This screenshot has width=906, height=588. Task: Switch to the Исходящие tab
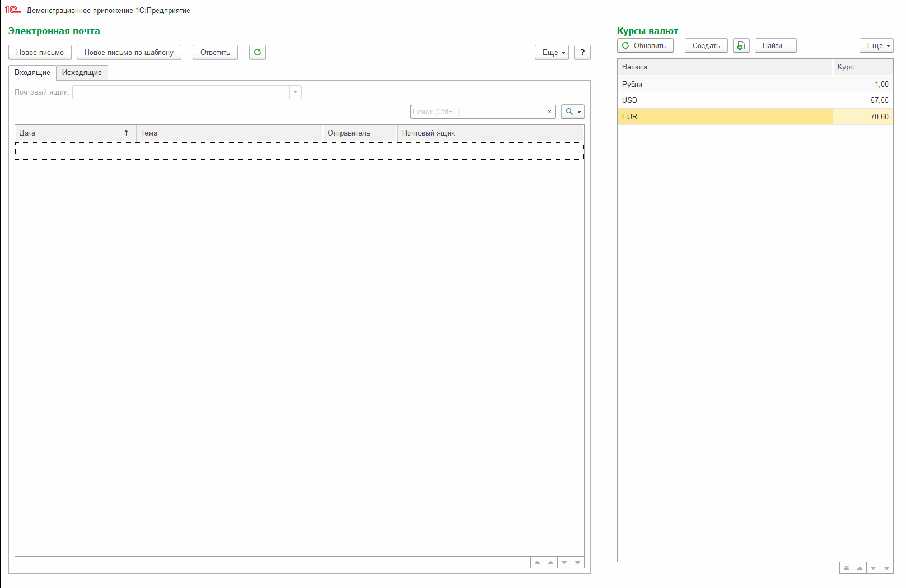[x=82, y=72]
